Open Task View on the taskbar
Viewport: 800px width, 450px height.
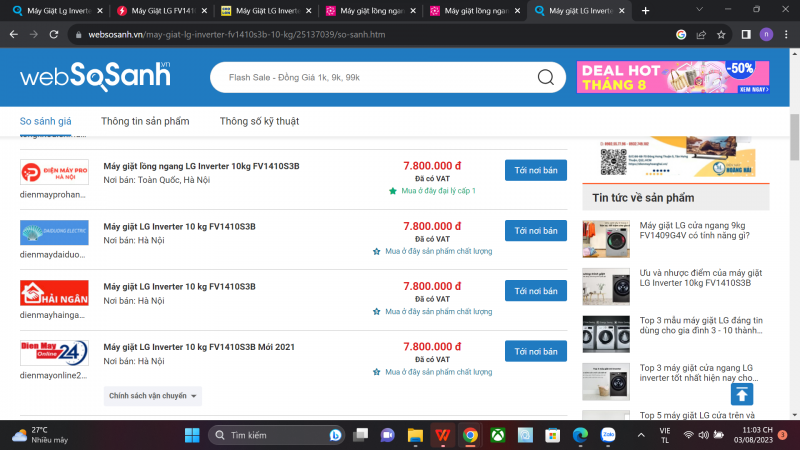pos(361,435)
